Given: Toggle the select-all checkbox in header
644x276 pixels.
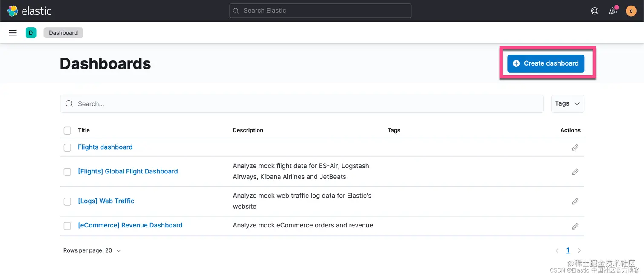Looking at the screenshot, I should 67,130.
